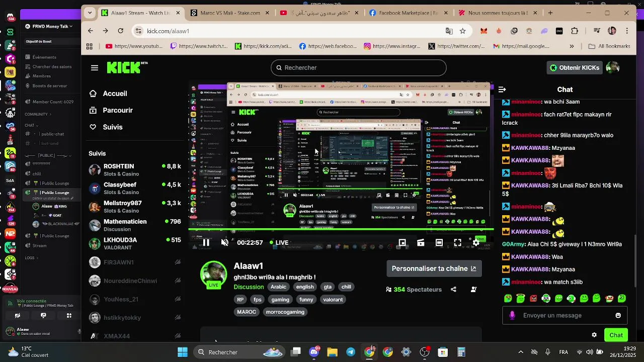Open Telegram from the Windows taskbar
This screenshot has width=644, height=362.
[351, 352]
